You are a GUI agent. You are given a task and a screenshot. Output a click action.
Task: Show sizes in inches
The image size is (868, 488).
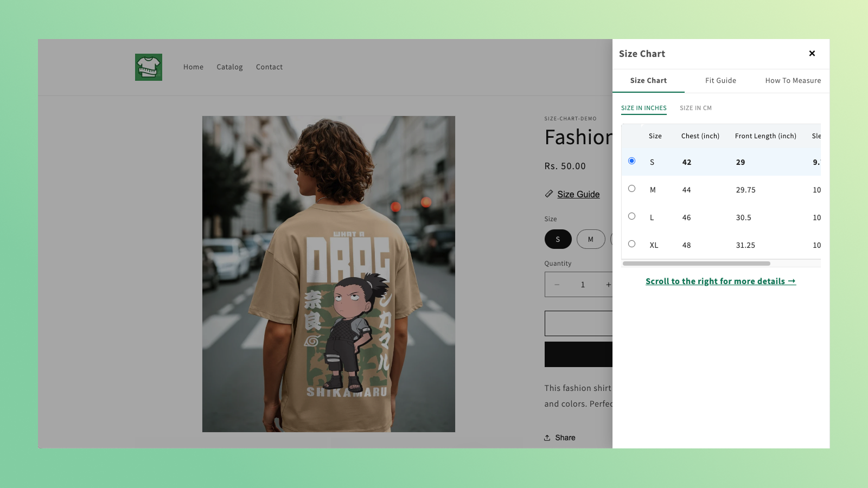pos(644,108)
